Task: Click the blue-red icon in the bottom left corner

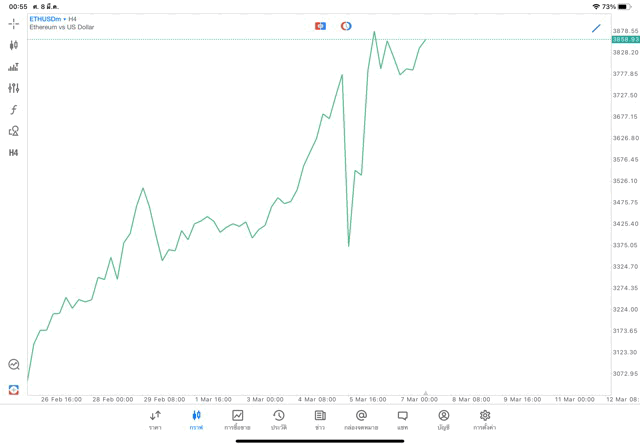Action: (13, 389)
